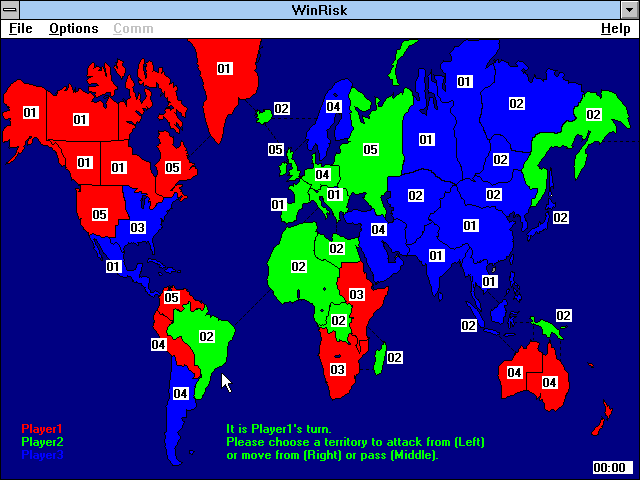Select Siam territory labeled 01
Screen dimensions: 640x480
click(x=489, y=281)
